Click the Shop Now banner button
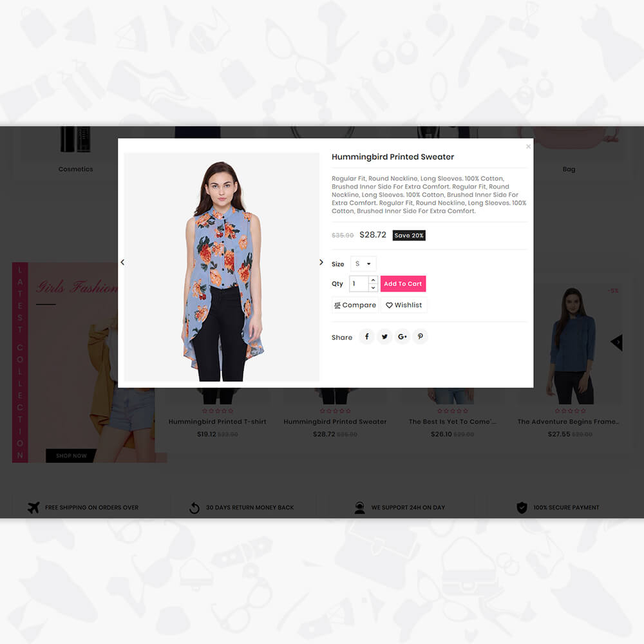Image resolution: width=644 pixels, height=644 pixels. [71, 456]
